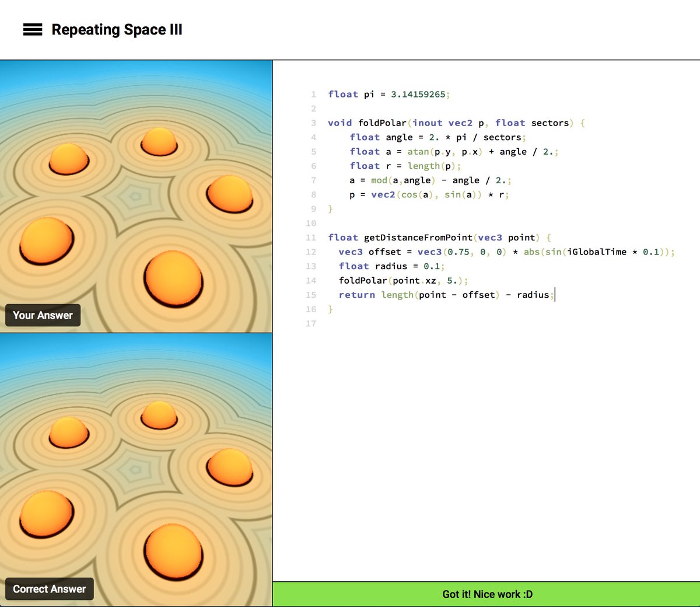Click the Correct Answer render preview
The image size is (700, 607).
(x=136, y=470)
